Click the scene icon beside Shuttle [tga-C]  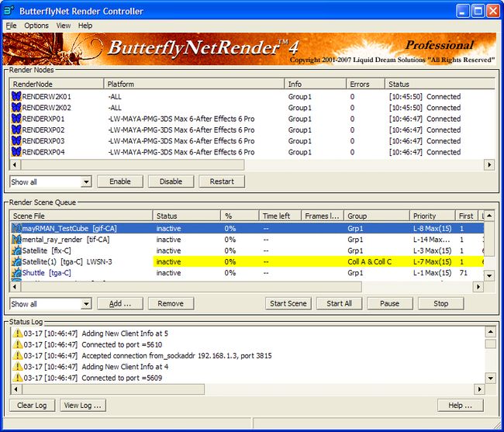click(16, 272)
